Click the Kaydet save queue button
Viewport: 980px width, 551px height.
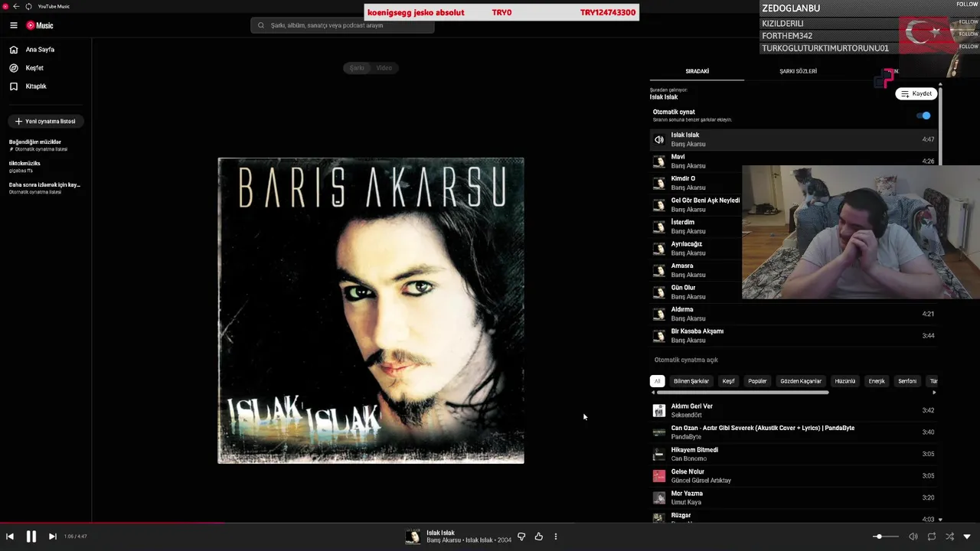point(916,93)
